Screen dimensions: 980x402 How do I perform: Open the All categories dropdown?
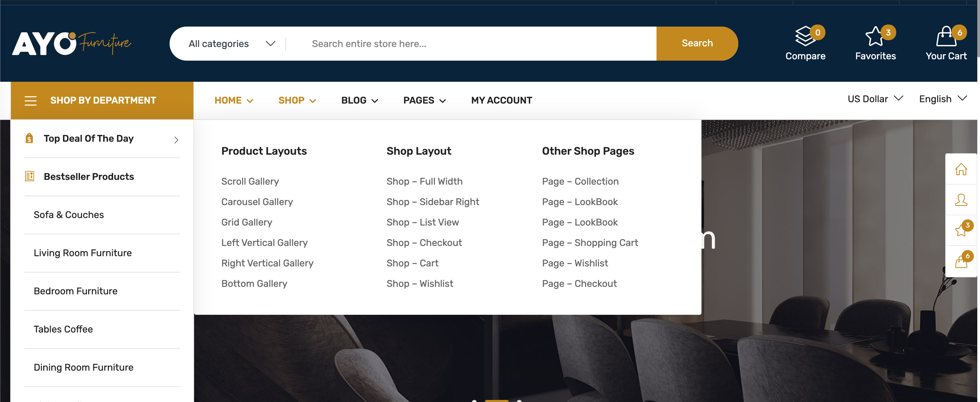[231, 44]
